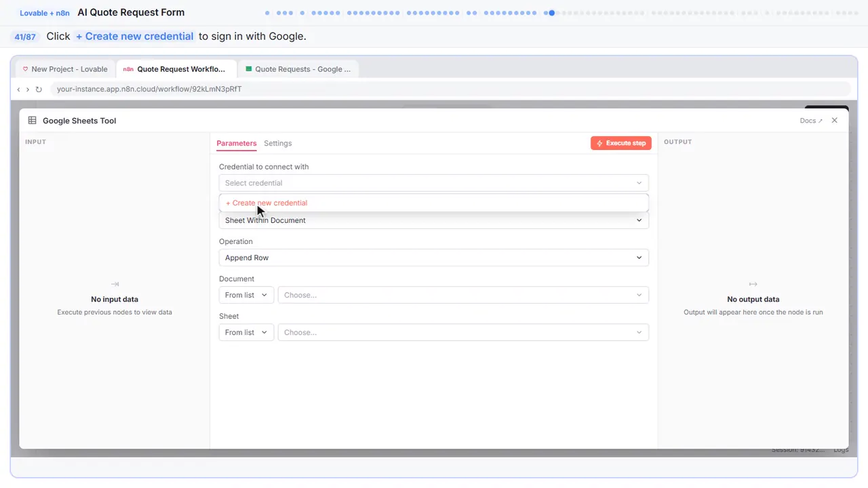The image size is (868, 488).
Task: Close the Google Sheets Tool panel
Action: pos(835,121)
